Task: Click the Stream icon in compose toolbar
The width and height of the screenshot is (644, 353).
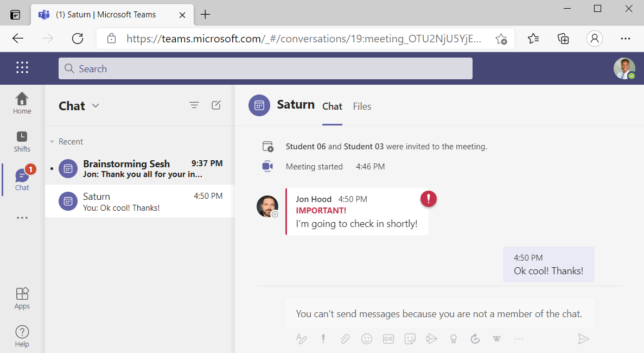Action: coord(432,339)
